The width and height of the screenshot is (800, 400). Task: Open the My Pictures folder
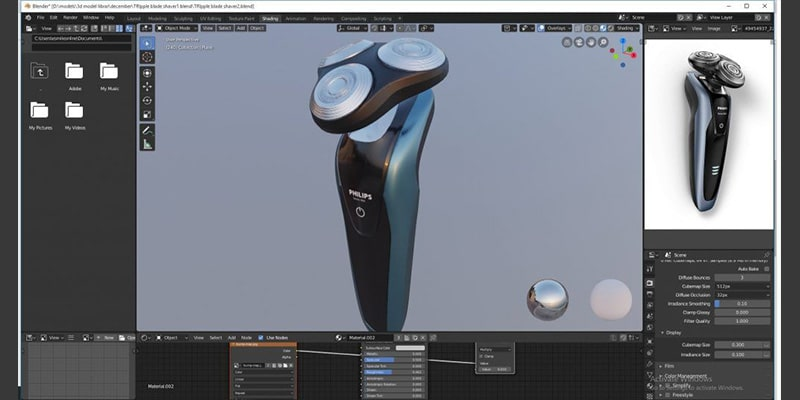pyautogui.click(x=39, y=110)
